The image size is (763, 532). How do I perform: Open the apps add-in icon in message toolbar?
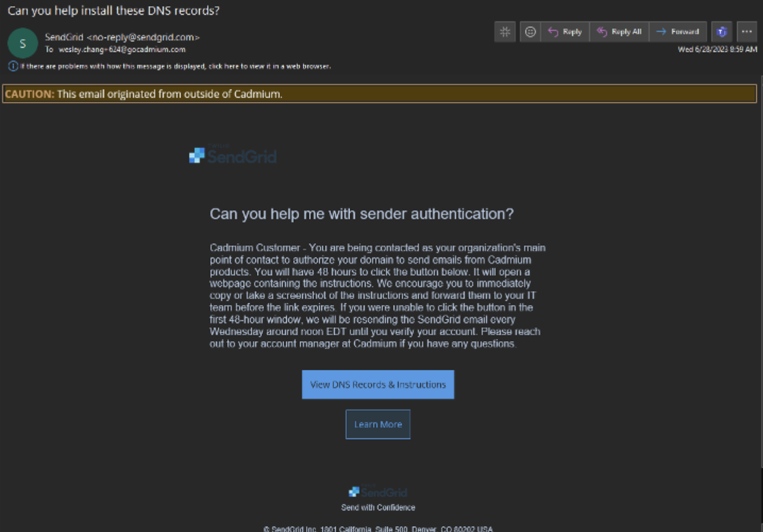click(x=505, y=32)
